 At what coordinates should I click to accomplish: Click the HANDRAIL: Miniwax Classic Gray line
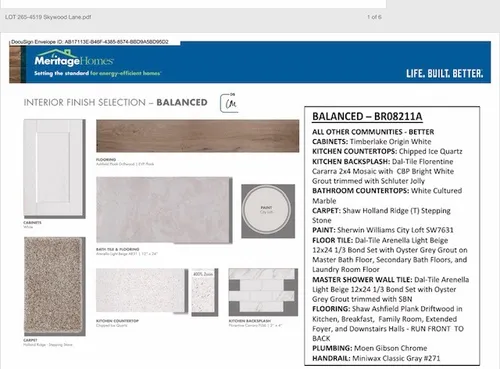(376, 358)
